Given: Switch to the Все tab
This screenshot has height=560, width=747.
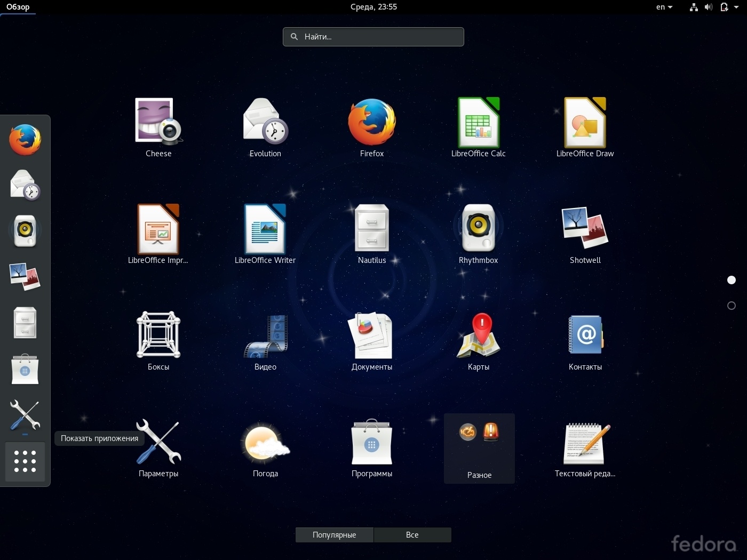Looking at the screenshot, I should (412, 535).
